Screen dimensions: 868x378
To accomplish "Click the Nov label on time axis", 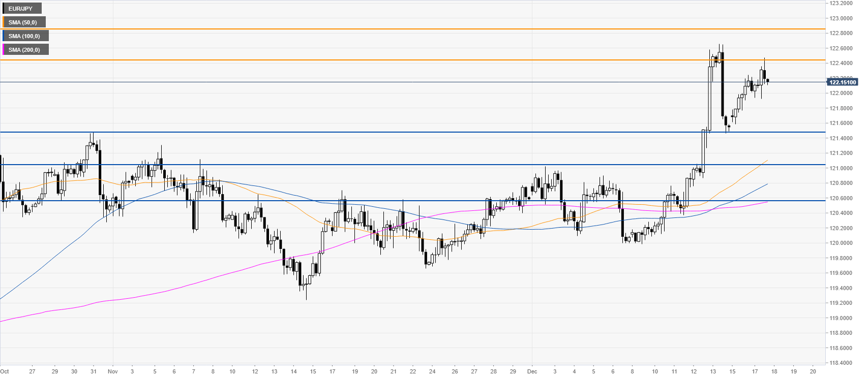I will [113, 371].
